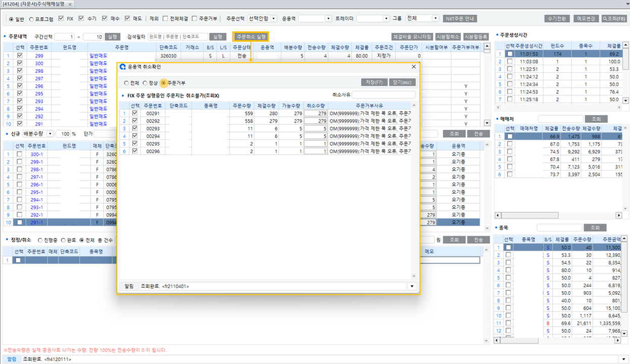Screen dimensions: 630x364
Task: Click the 주문취소 실행 button
Action: (x=250, y=37)
